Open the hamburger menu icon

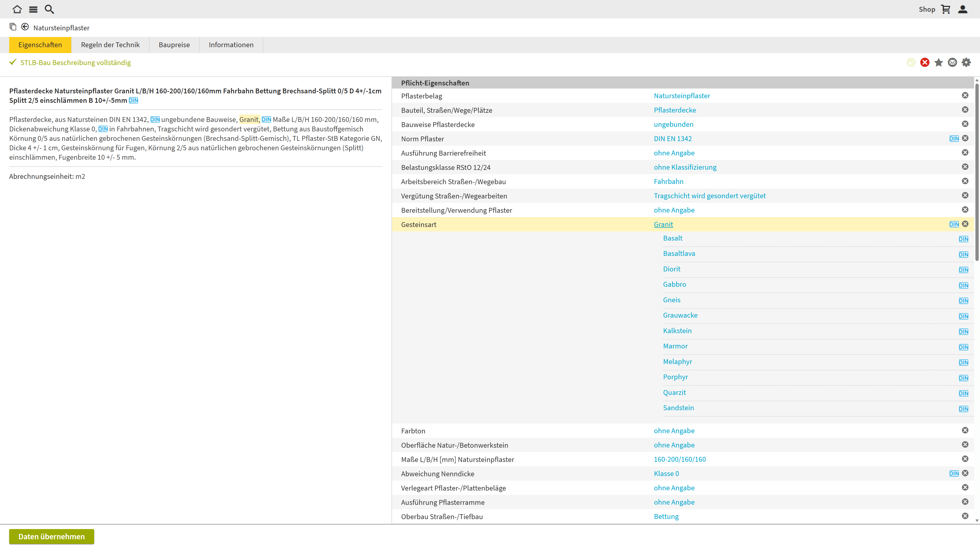(x=33, y=9)
